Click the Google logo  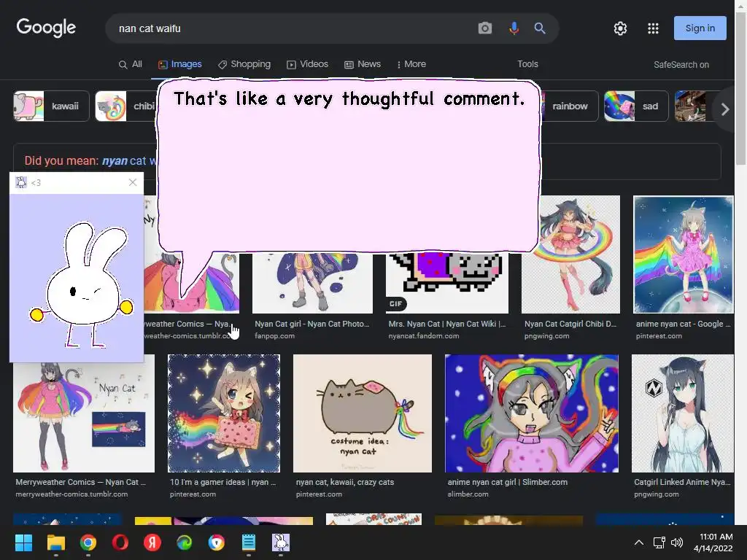click(x=46, y=28)
